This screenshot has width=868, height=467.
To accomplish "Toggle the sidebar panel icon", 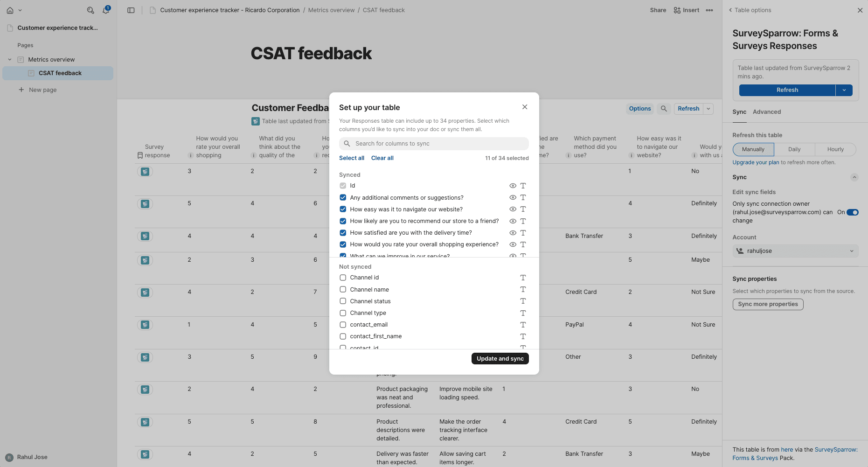I will coord(131,10).
